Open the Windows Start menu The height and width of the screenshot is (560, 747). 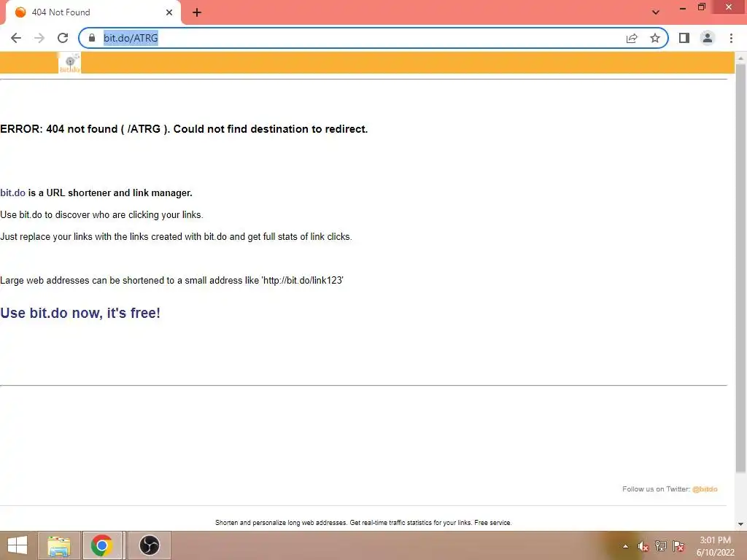tap(18, 545)
